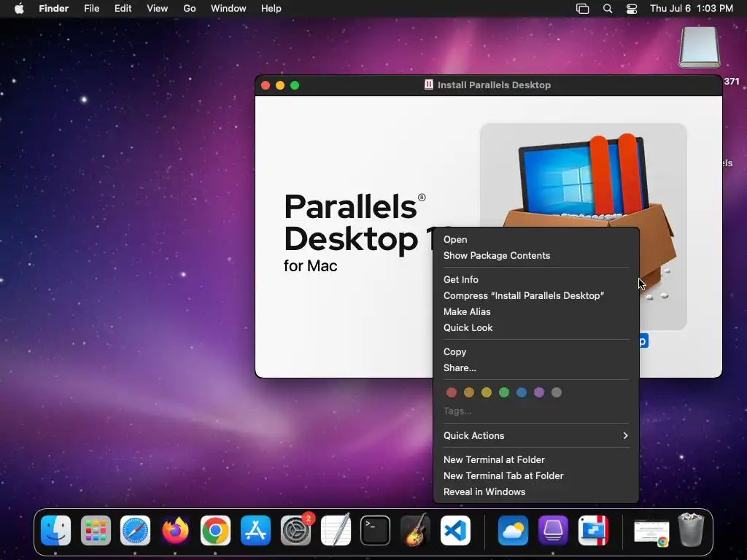The height and width of the screenshot is (560, 747).
Task: Choose Get Info from context menu
Action: coord(536,279)
